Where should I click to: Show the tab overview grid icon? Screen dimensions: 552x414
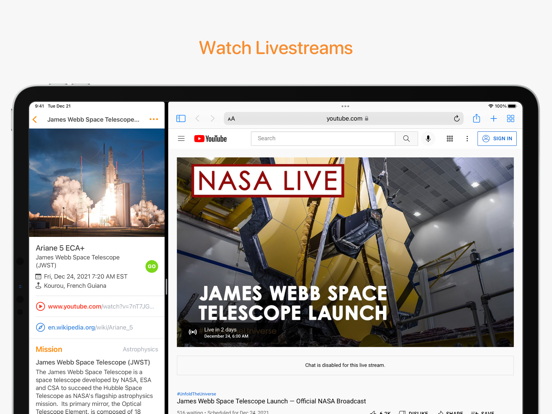point(510,119)
